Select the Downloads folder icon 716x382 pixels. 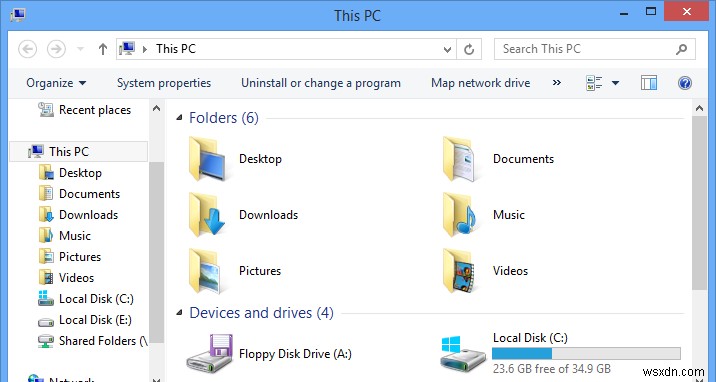pos(207,215)
